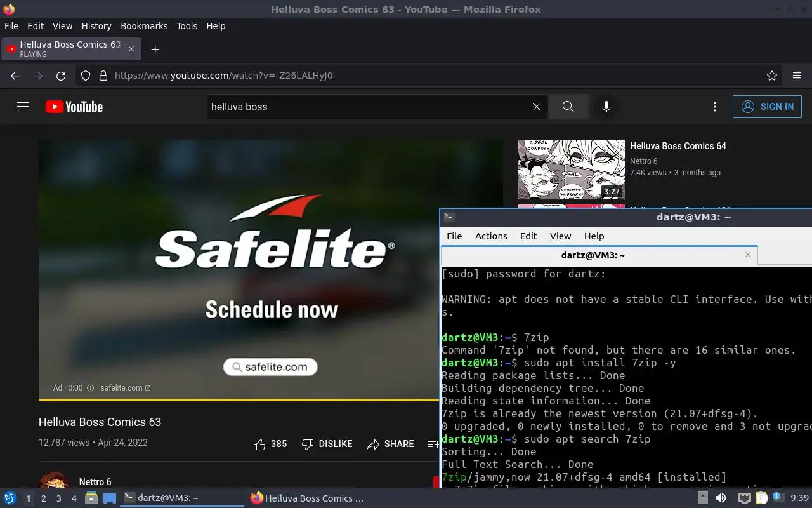The height and width of the screenshot is (508, 812).
Task: Open Firefox View menu
Action: (62, 26)
